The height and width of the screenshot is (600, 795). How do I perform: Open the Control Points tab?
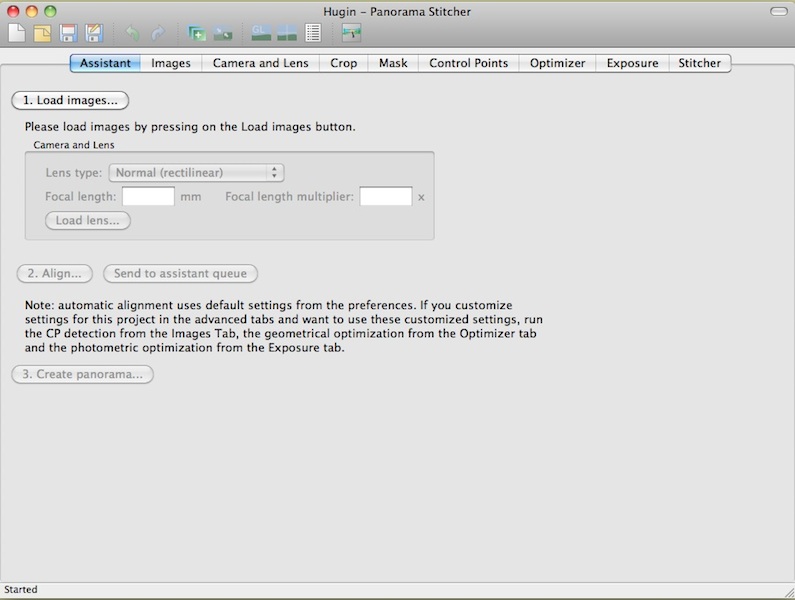468,63
